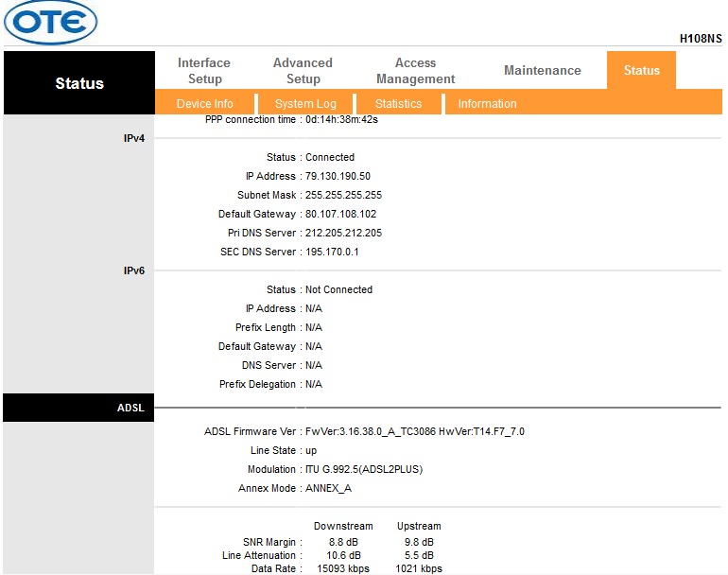Click the IPv6 Prefix Length label
The width and height of the screenshot is (728, 575).
[265, 327]
